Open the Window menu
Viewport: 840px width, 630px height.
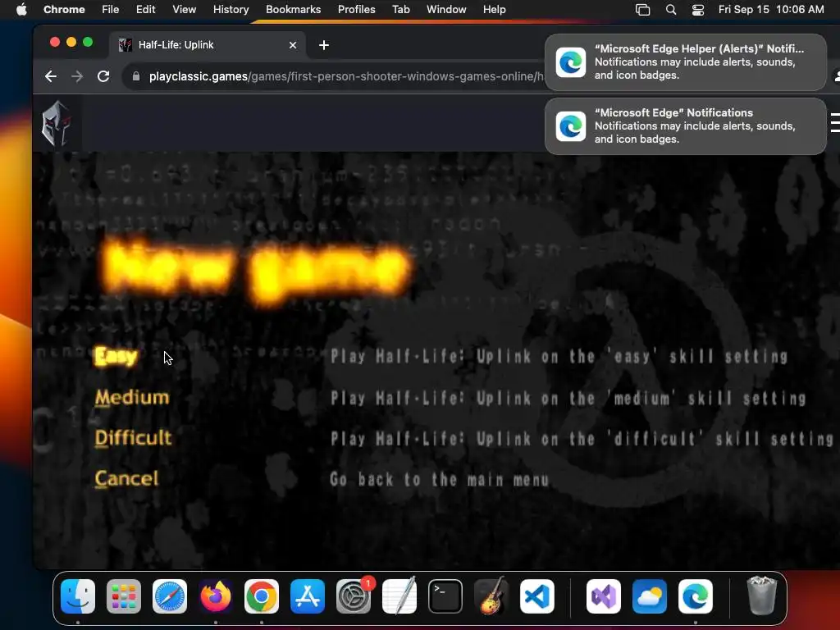[x=446, y=10]
